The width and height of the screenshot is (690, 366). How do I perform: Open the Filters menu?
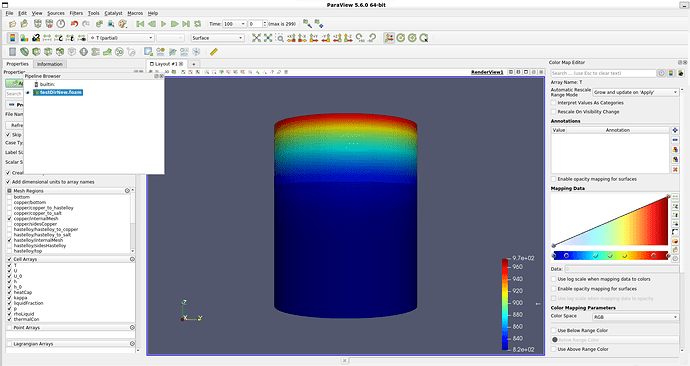click(x=76, y=13)
